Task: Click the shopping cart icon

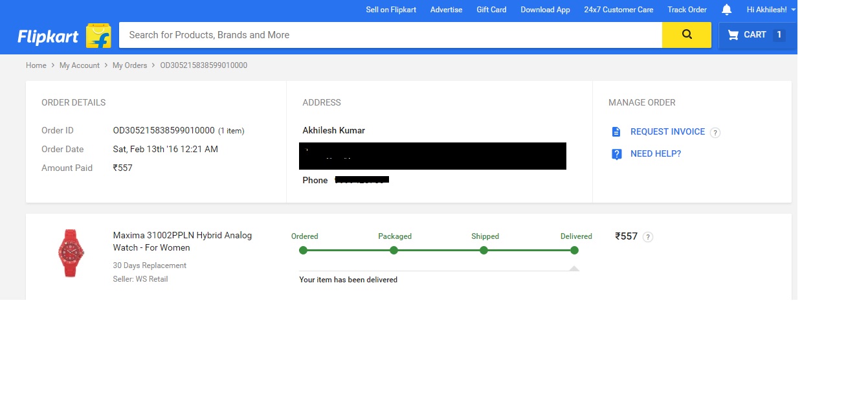Action: point(733,35)
